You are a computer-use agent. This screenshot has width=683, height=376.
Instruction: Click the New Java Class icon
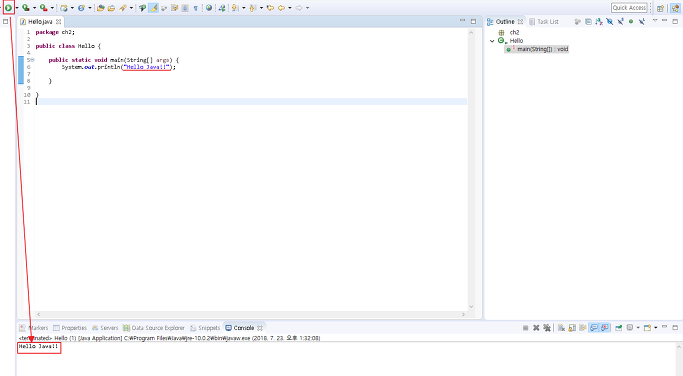[81, 8]
